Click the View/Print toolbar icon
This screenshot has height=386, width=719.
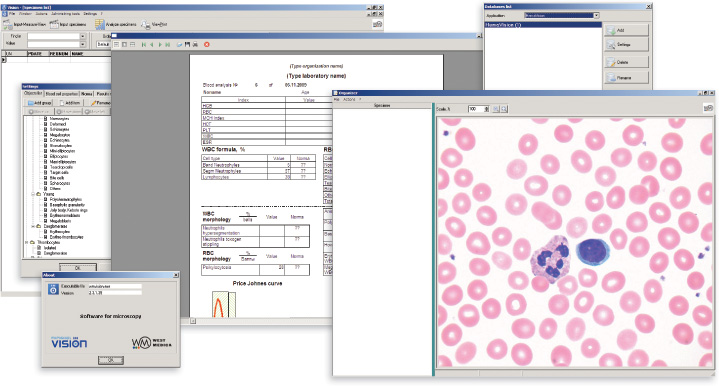coord(145,24)
